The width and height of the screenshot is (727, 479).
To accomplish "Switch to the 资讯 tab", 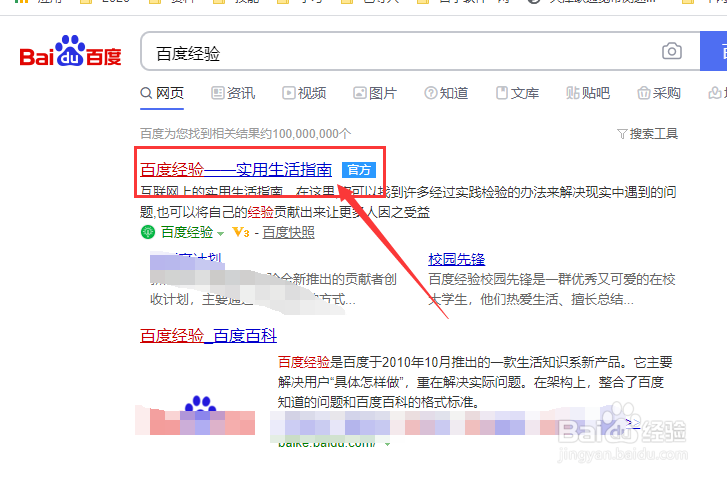I will point(233,93).
